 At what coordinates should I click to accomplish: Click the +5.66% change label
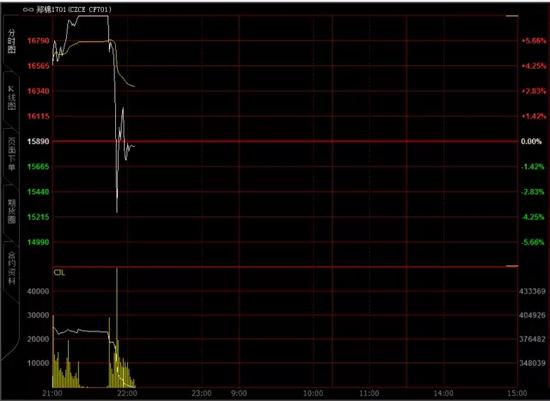(534, 41)
